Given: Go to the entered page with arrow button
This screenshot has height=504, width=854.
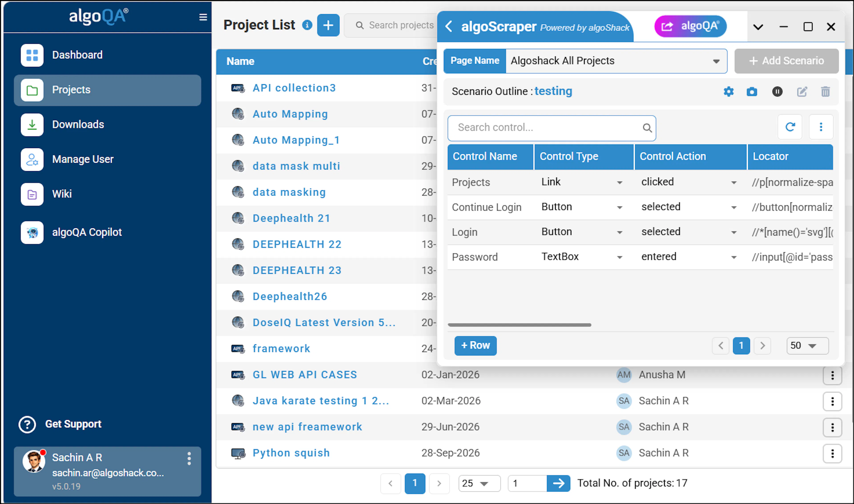Looking at the screenshot, I should click(558, 483).
